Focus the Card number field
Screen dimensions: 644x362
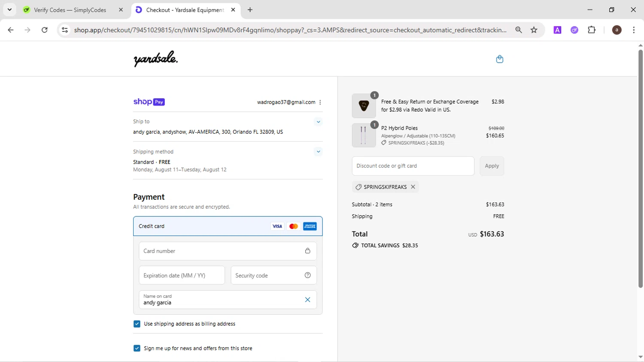click(228, 251)
